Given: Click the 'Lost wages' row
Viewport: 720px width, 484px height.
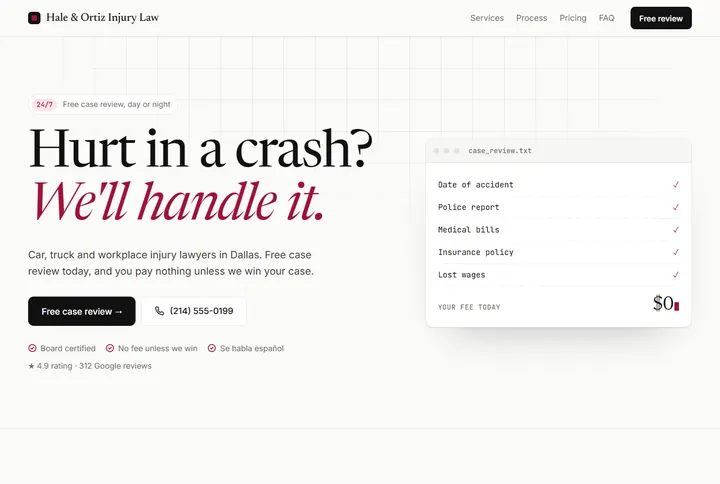Looking at the screenshot, I should 558,275.
